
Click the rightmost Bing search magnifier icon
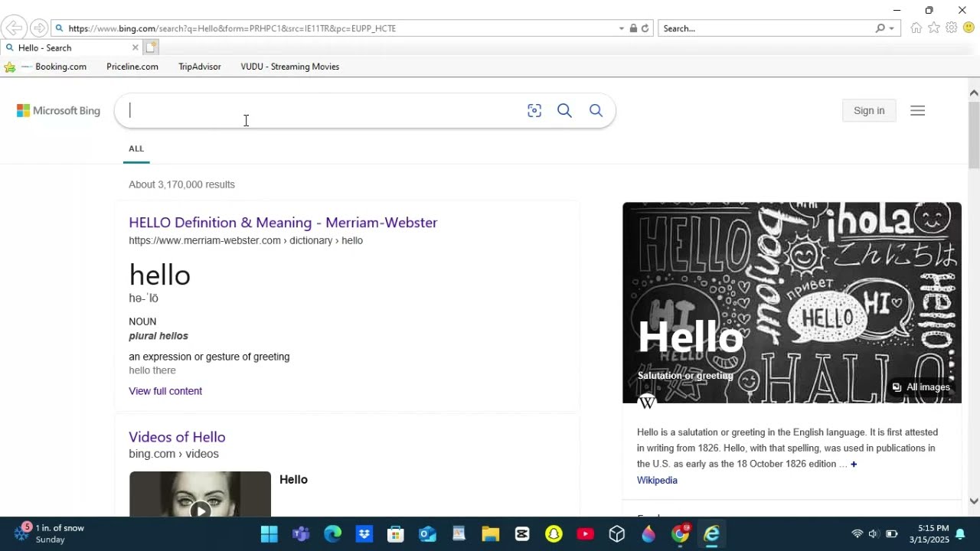pos(596,111)
